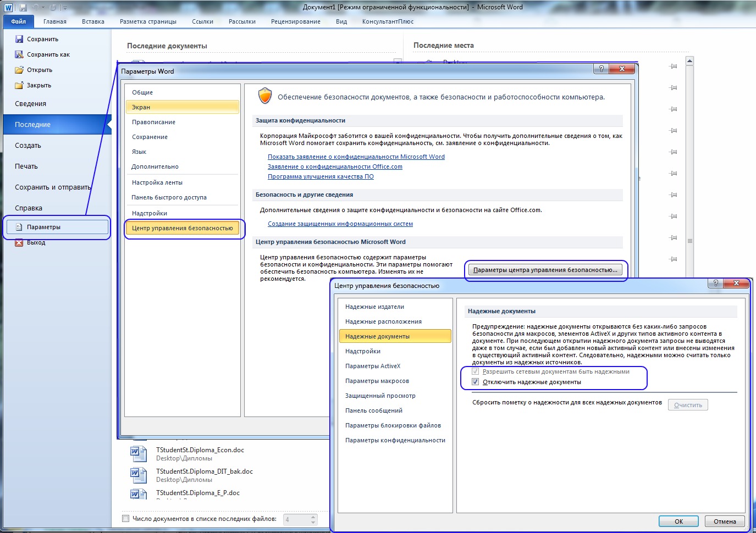
Task: Click the Параметры options icon
Action: [x=19, y=227]
